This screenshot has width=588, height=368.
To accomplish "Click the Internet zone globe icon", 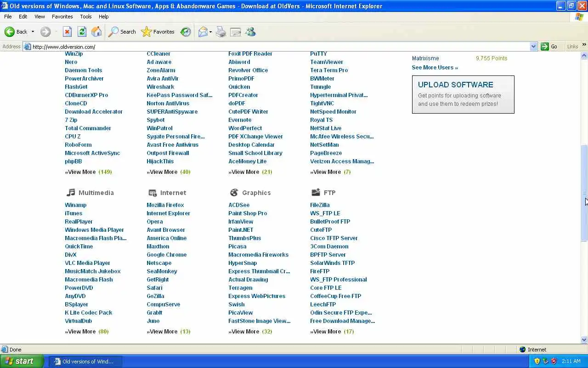I will [x=522, y=350].
